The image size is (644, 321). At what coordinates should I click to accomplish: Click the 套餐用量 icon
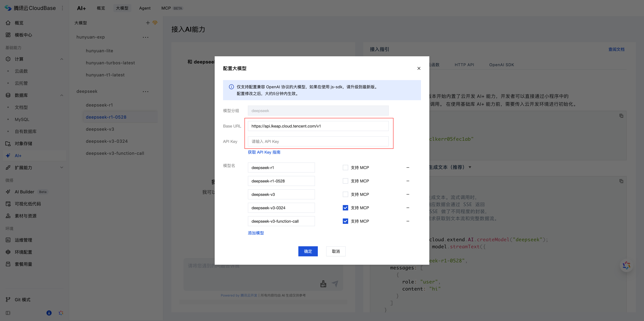[x=8, y=264]
